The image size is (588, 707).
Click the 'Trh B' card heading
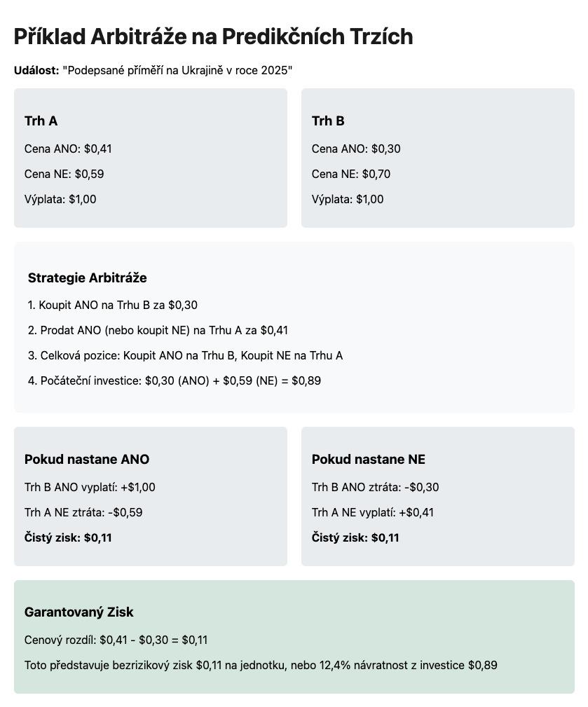click(328, 121)
